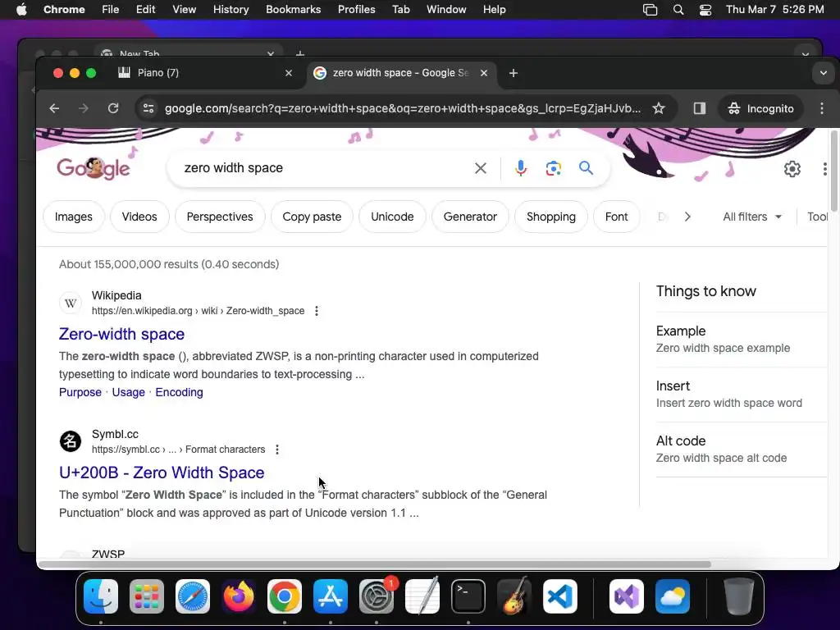This screenshot has height=630, width=840.
Task: Open the View menu
Action: point(184,9)
